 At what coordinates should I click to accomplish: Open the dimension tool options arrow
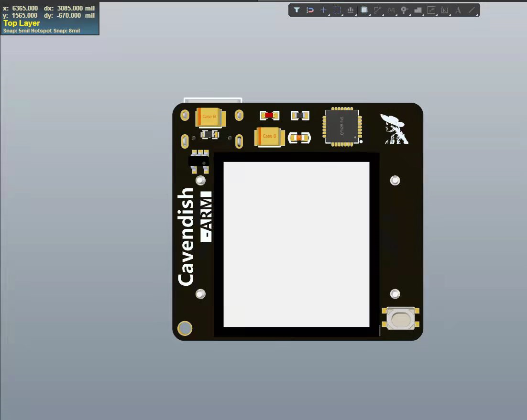click(x=450, y=15)
